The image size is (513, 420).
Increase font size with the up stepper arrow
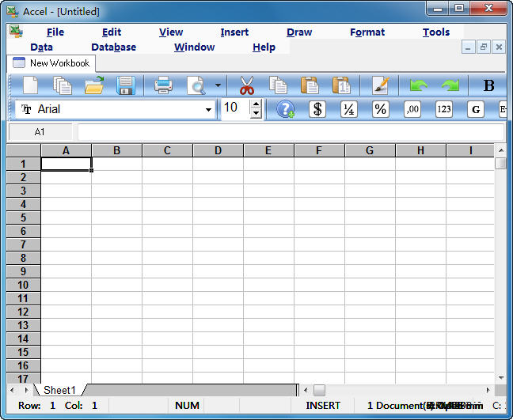click(256, 104)
